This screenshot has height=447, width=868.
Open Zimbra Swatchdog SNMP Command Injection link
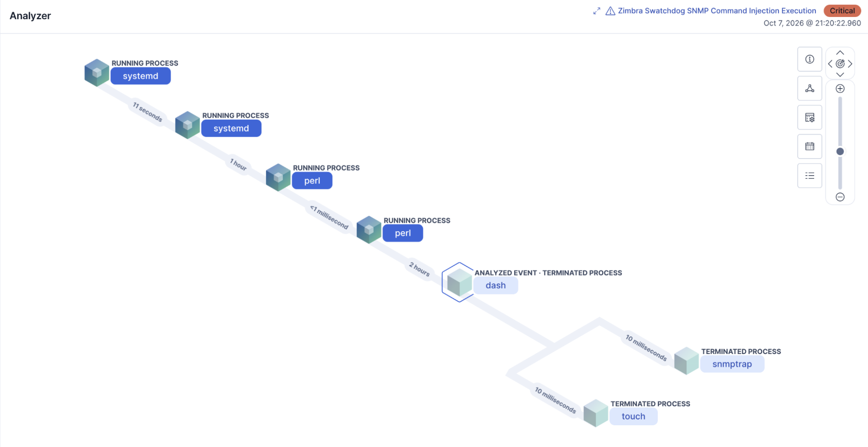tap(717, 11)
